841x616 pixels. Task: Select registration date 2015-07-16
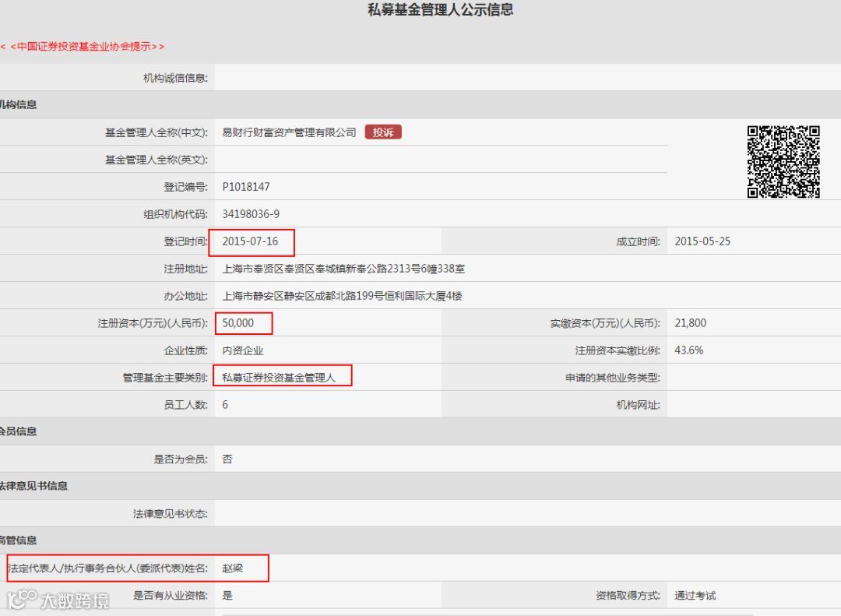click(x=250, y=241)
